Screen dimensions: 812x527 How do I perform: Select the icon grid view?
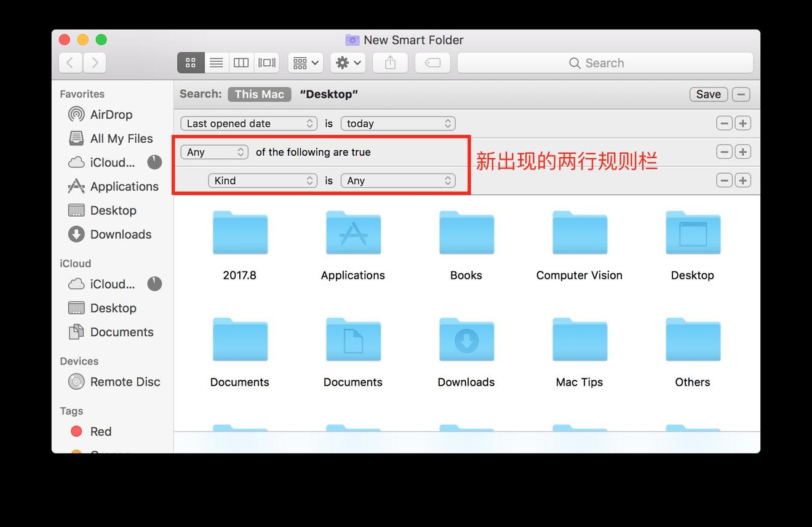point(190,62)
